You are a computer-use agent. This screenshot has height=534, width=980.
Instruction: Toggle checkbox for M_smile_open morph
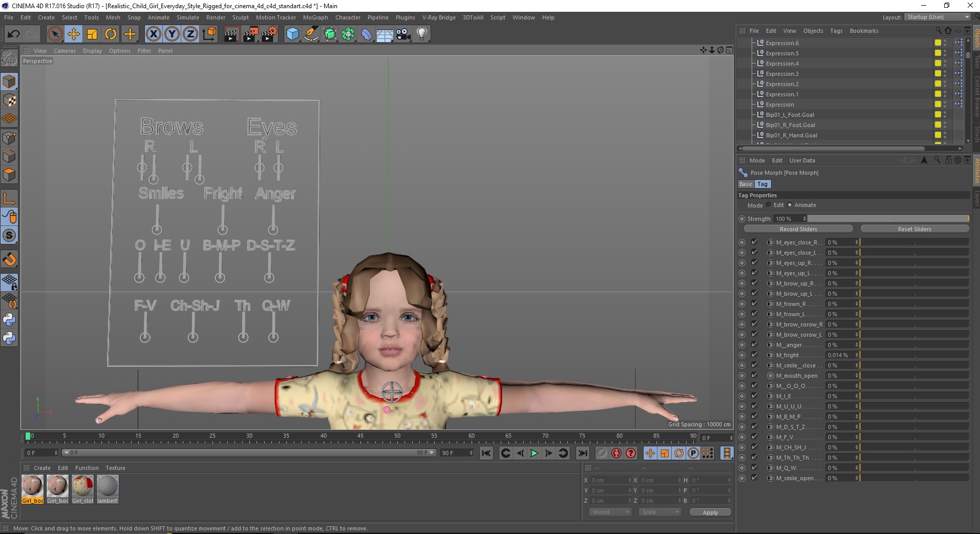[754, 478]
